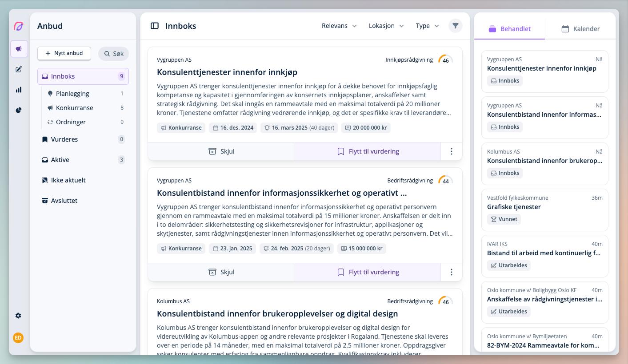Select Konkurranse under Innboks in sidebar
This screenshot has width=628, height=364.
pyautogui.click(x=74, y=108)
